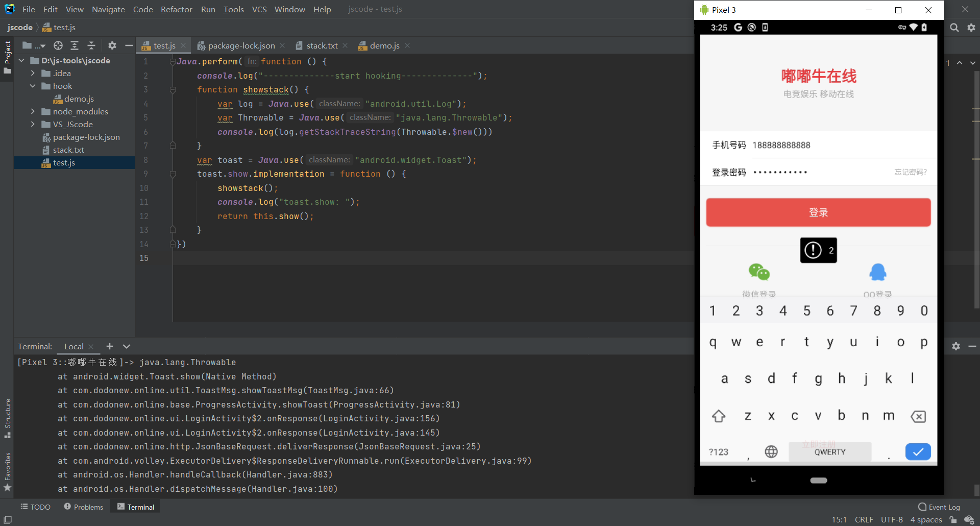
Task: Collapse the hook folder
Action: (33, 86)
